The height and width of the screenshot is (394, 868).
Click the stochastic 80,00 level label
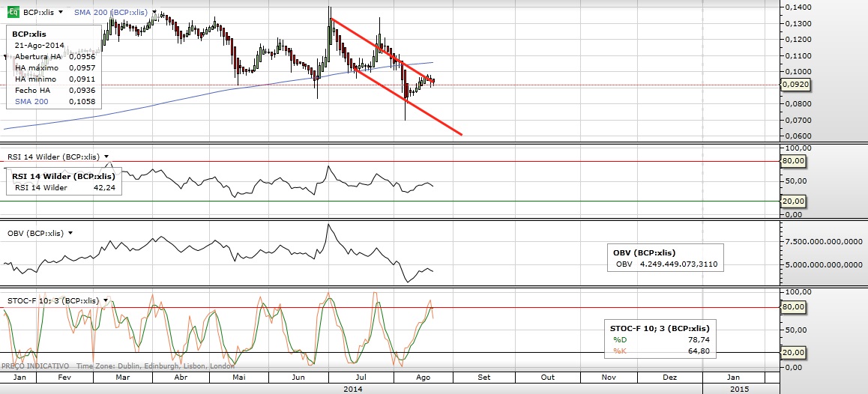click(794, 306)
